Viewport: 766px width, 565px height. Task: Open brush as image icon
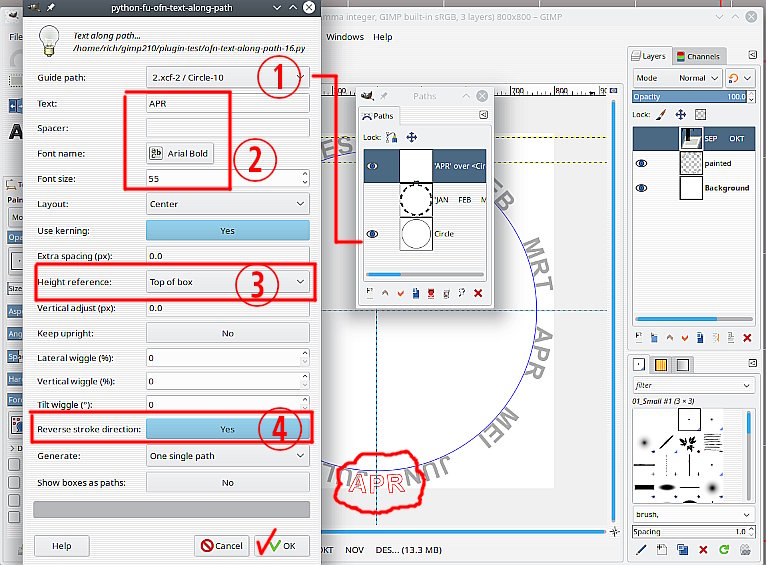745,550
